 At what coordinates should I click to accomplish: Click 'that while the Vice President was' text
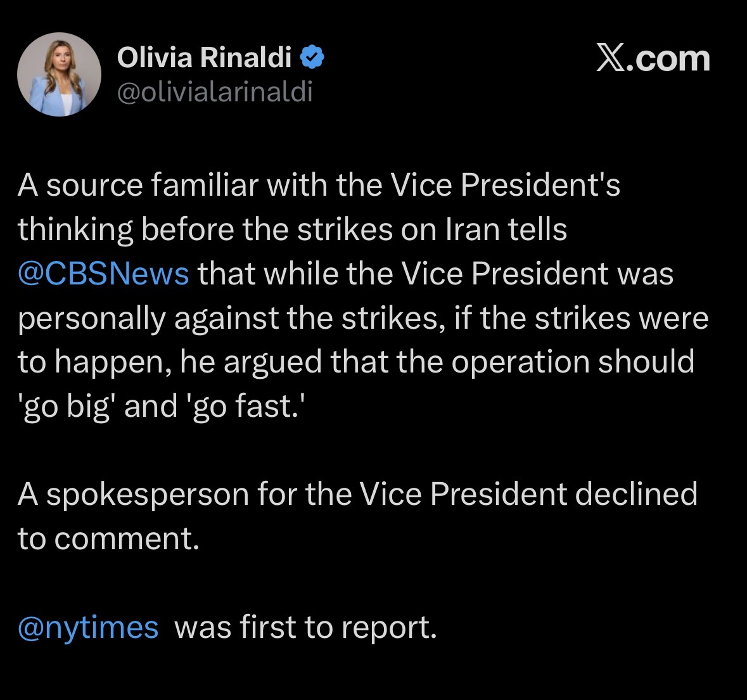coord(435,274)
